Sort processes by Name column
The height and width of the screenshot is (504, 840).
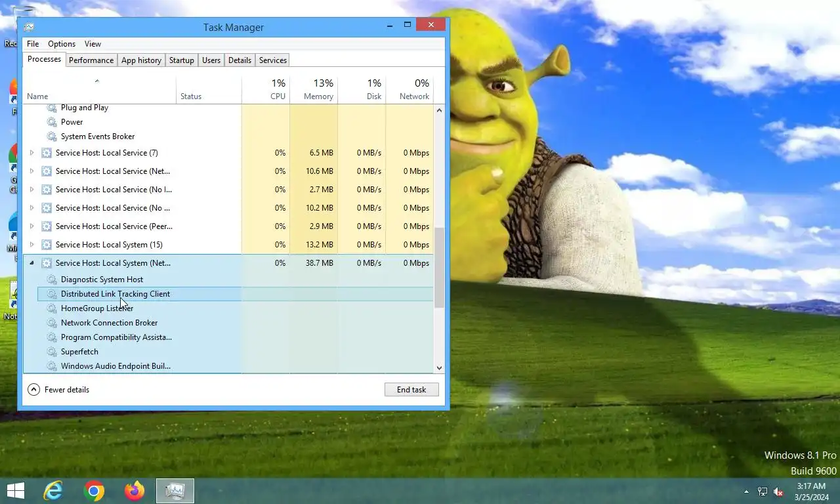coord(99,90)
